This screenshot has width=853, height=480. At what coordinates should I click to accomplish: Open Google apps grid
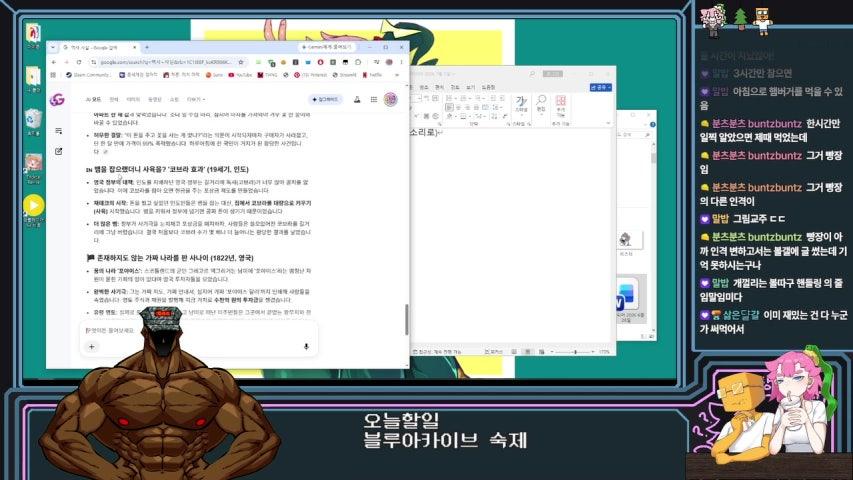pyautogui.click(x=374, y=100)
